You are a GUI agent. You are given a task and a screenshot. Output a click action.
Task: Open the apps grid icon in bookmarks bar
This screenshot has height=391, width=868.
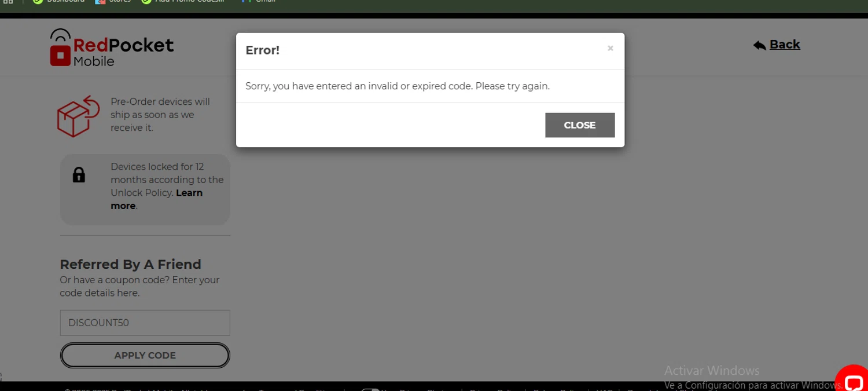point(8,2)
